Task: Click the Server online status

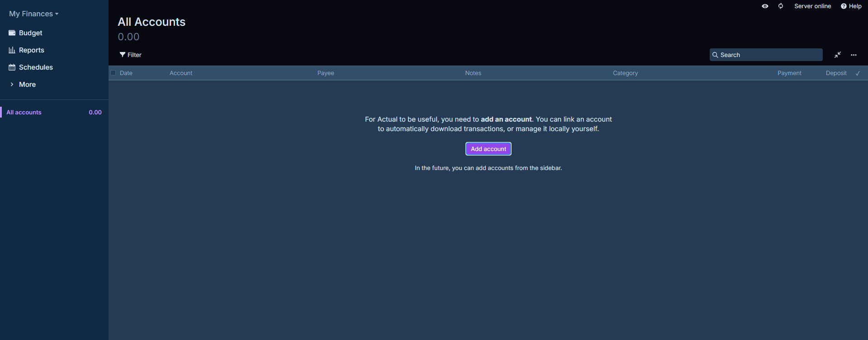Action: pyautogui.click(x=812, y=6)
